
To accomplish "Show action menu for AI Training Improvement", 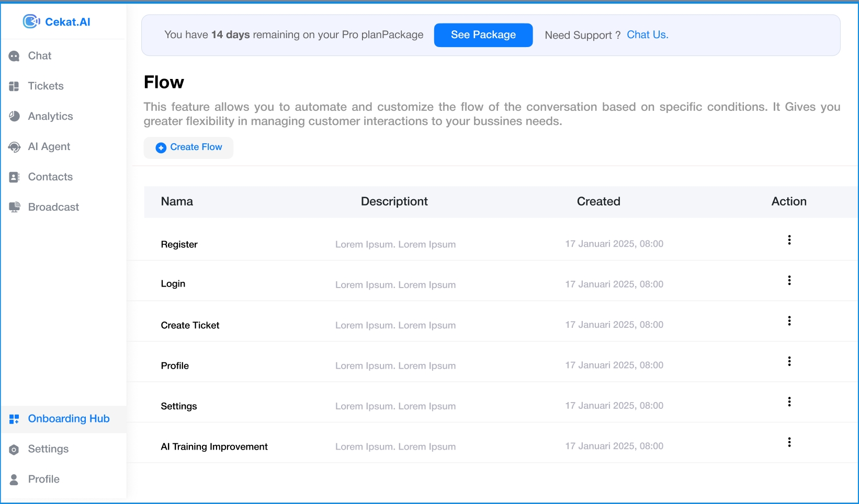I will tap(789, 442).
